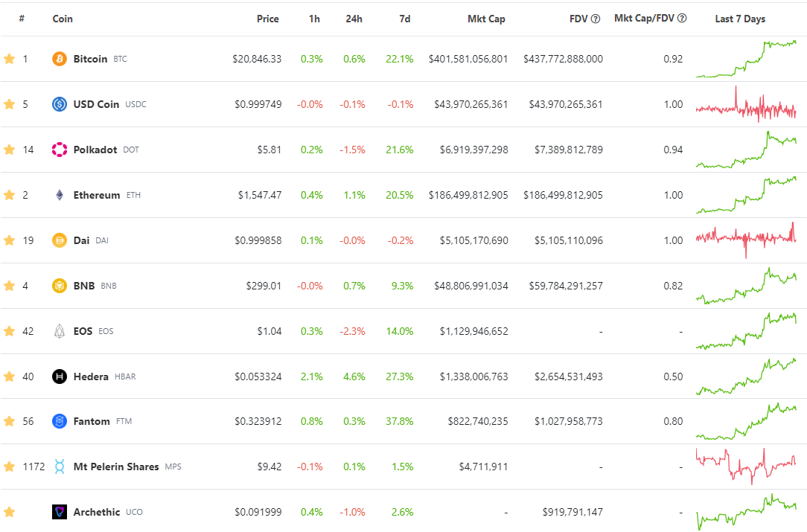Sort table by the # rank column
The width and height of the screenshot is (807, 532).
tap(22, 19)
